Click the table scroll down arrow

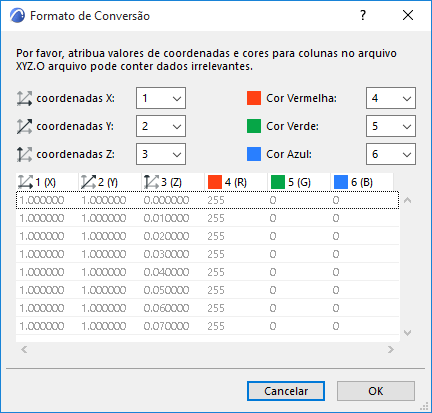[407, 333]
